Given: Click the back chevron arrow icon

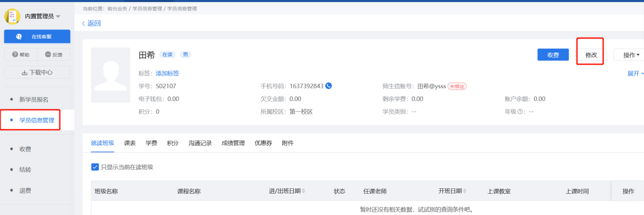Looking at the screenshot, I should coord(84,23).
